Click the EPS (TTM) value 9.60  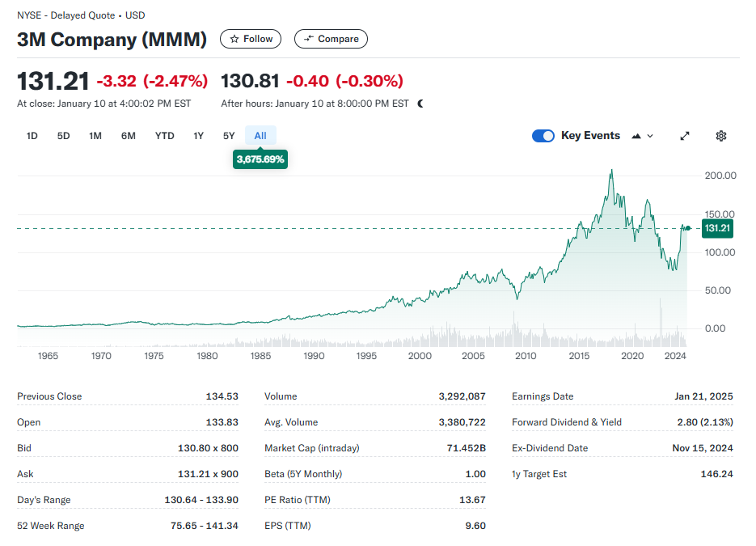point(475,526)
